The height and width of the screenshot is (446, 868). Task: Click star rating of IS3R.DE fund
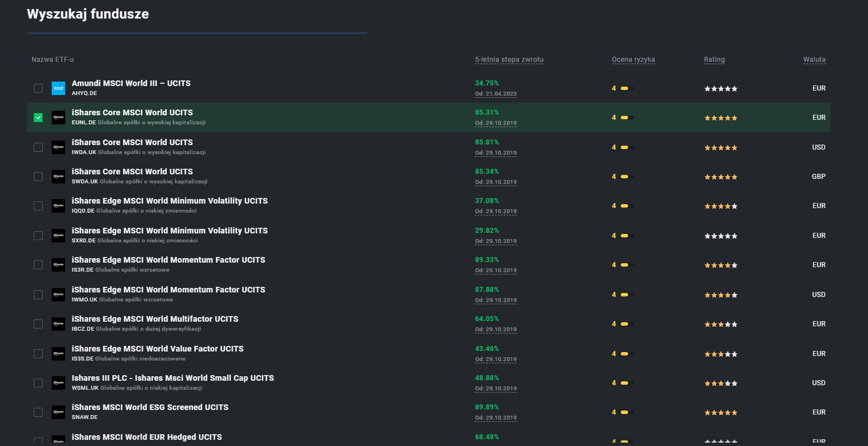coord(721,265)
